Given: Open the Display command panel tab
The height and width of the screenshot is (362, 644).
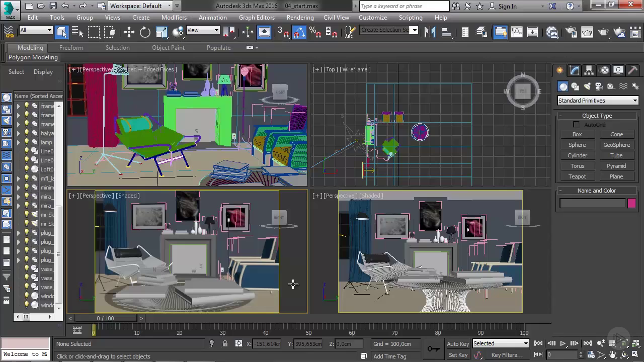Looking at the screenshot, I should (619, 70).
